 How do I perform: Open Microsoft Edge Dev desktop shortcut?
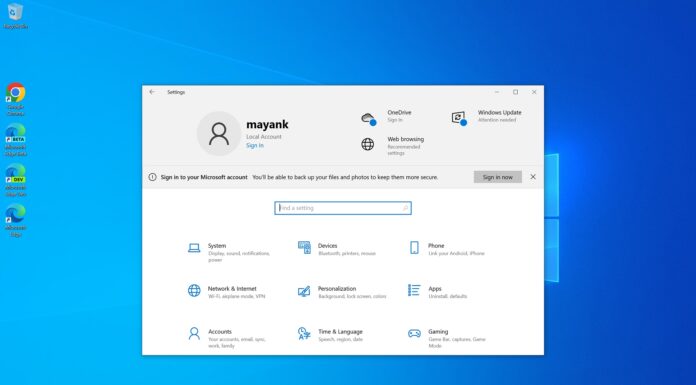click(16, 180)
